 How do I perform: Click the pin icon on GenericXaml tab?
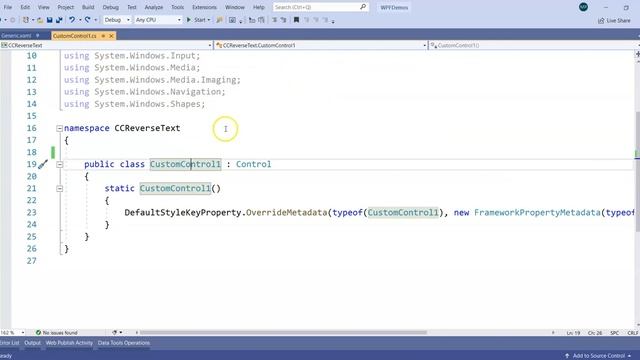point(37,36)
